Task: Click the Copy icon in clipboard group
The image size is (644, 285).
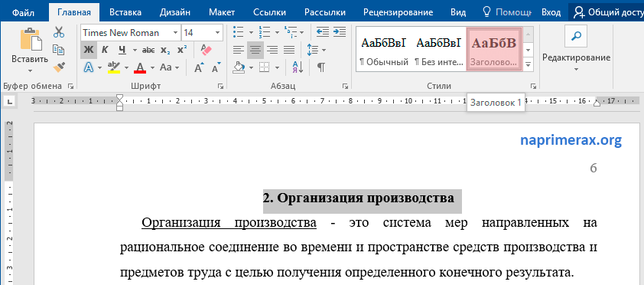Action: click(59, 50)
